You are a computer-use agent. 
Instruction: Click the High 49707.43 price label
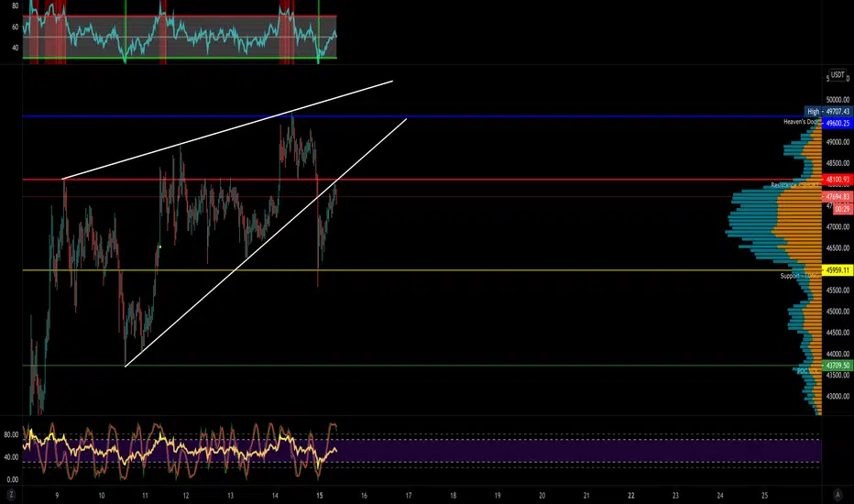(828, 111)
